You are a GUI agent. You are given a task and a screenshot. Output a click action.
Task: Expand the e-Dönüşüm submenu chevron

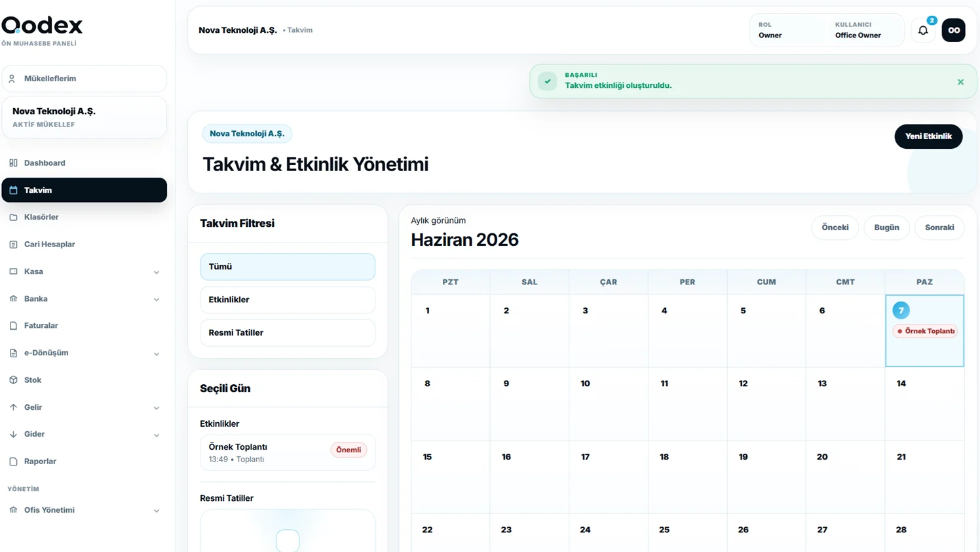[157, 354]
